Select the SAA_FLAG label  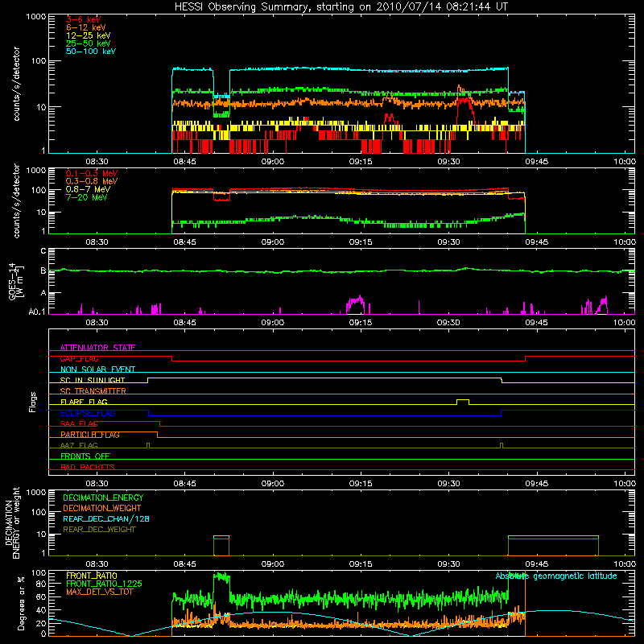pos(79,423)
